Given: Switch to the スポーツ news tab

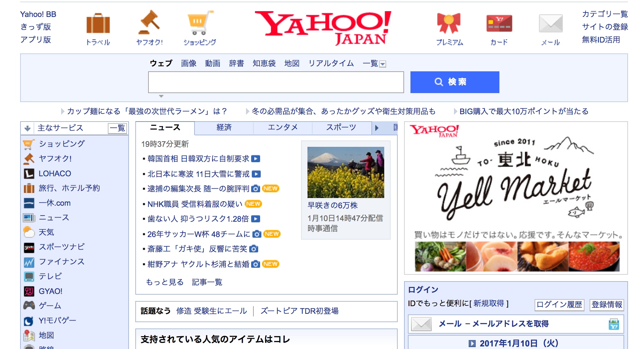Looking at the screenshot, I should pos(341,128).
